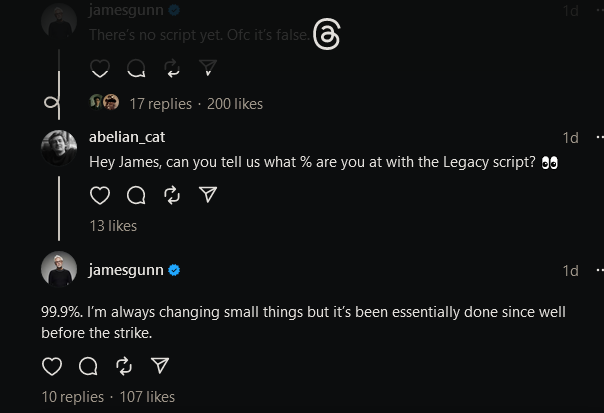This screenshot has height=413, width=604.
Task: Repost abelian_cat's question about Legacy script
Action: [172, 195]
